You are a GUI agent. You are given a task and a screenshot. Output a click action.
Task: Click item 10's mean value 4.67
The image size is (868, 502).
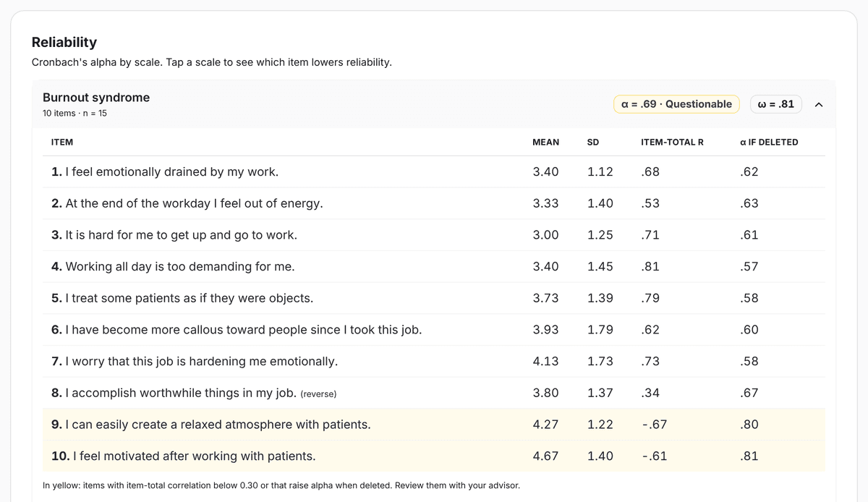click(x=545, y=456)
